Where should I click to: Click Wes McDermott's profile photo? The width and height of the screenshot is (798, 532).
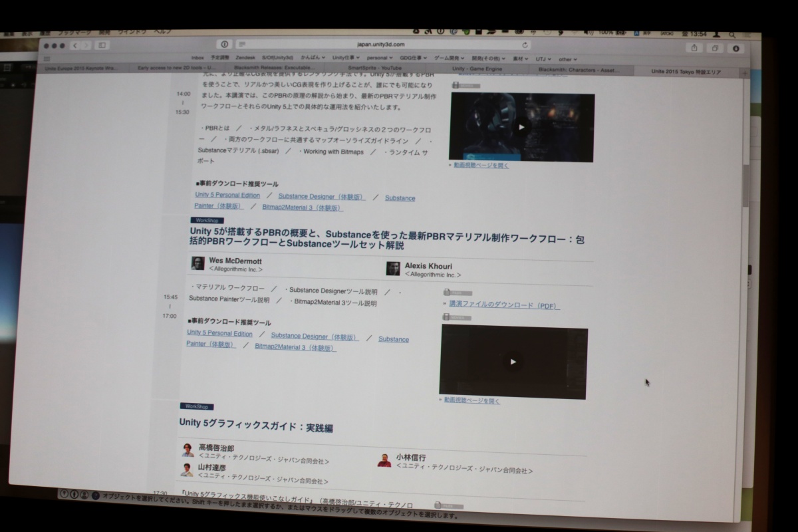tap(198, 263)
